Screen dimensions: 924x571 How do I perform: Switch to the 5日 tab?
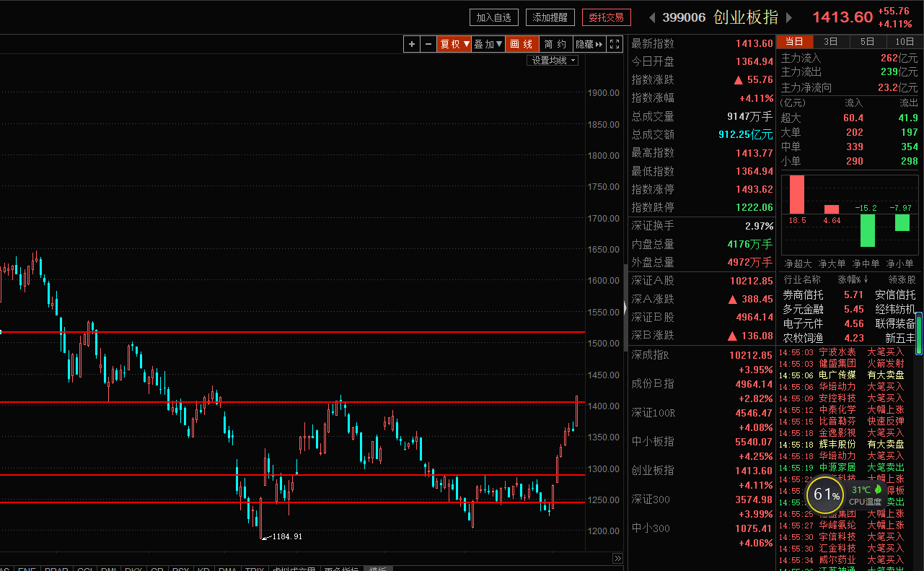tap(868, 42)
